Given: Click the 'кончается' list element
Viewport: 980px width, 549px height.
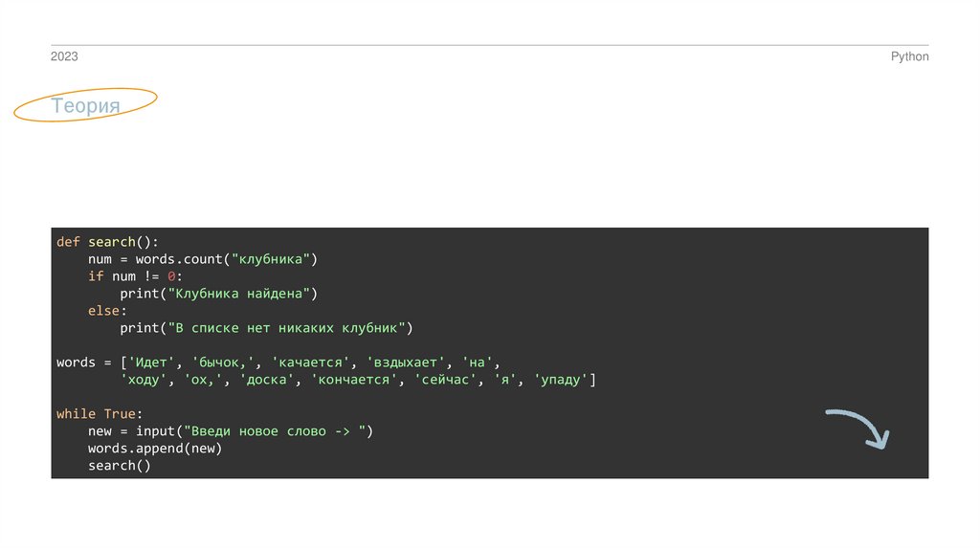Looking at the screenshot, I should [353, 380].
